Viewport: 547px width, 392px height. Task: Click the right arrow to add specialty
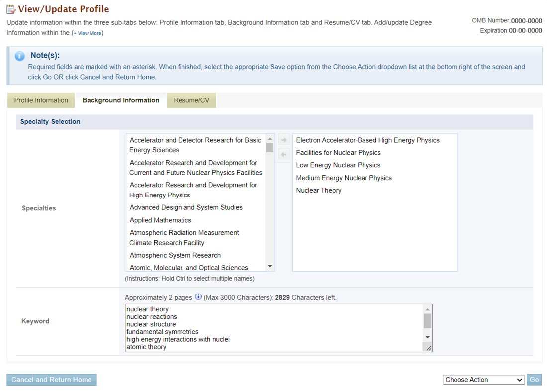click(284, 140)
